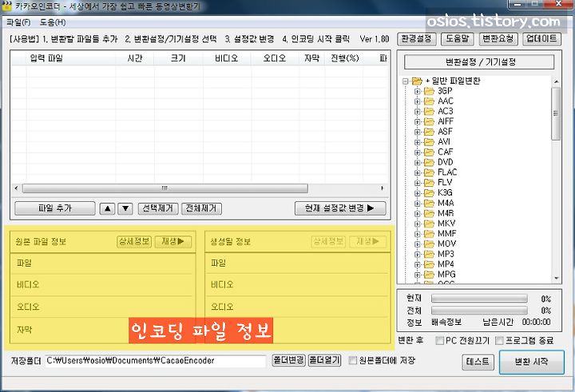This screenshot has height=392, width=575.
Task: Expand the MP4 tree node
Action: click(418, 265)
